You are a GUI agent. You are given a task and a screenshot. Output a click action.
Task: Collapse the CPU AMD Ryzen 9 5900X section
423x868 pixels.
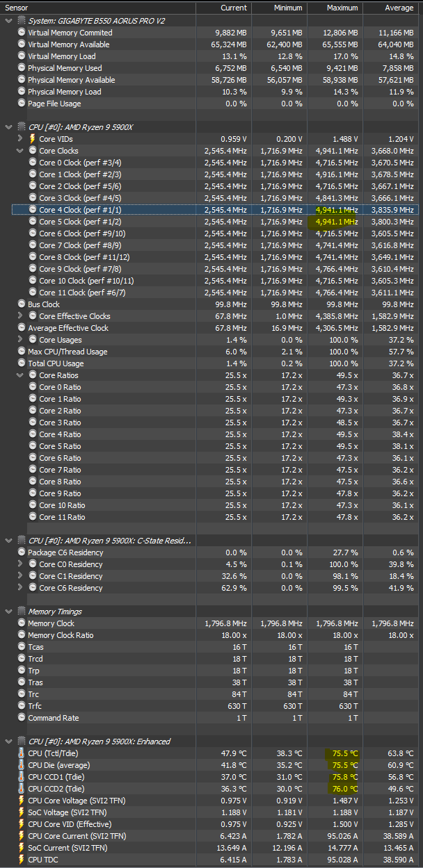pos(8,127)
